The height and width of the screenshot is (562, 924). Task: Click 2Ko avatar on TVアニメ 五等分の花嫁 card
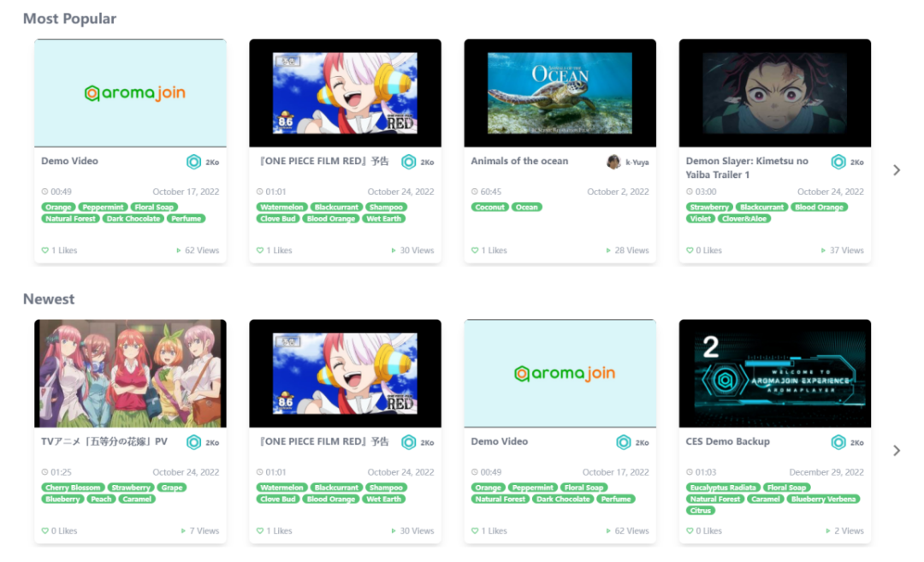click(193, 442)
